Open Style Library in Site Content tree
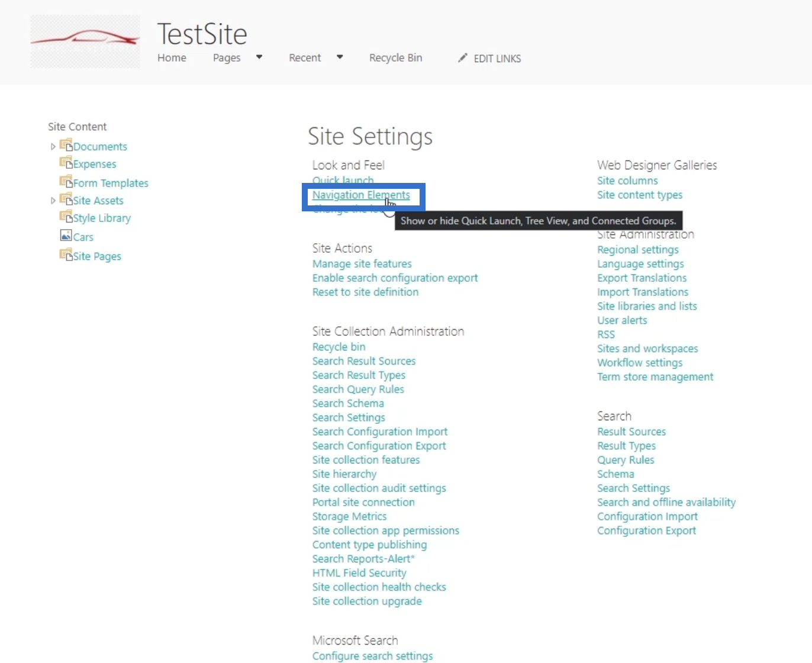This screenshot has height=663, width=812. (x=102, y=218)
